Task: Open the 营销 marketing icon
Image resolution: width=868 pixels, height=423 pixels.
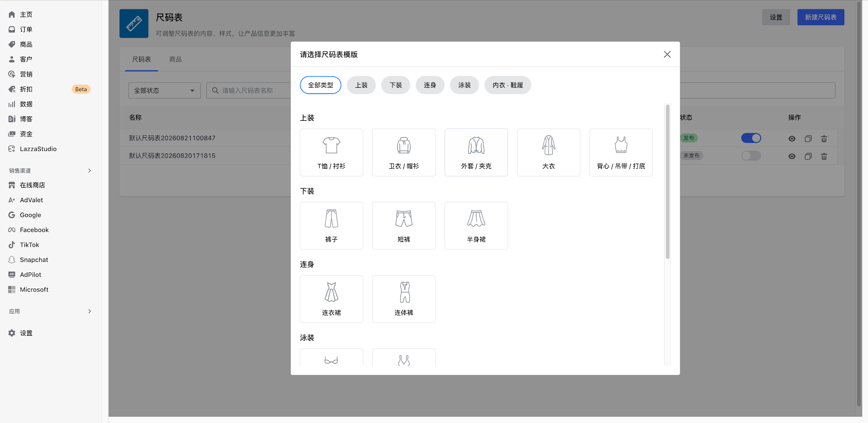Action: click(x=12, y=74)
